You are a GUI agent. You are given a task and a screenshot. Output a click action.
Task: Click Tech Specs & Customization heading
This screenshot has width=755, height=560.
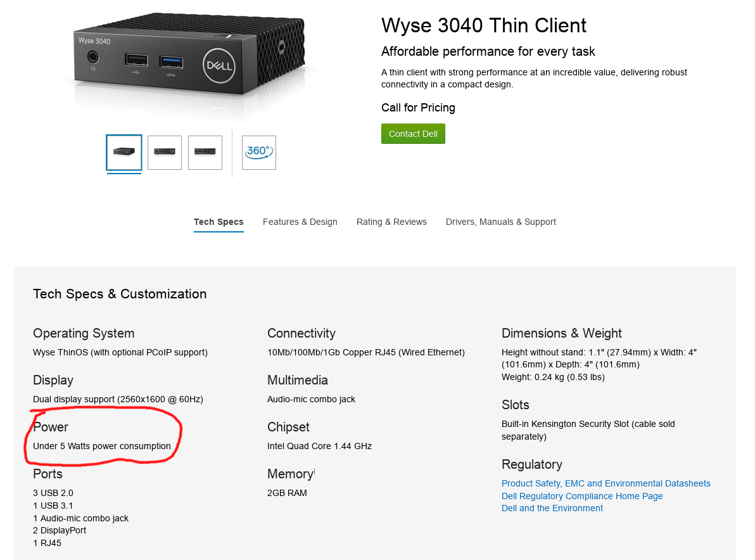tap(120, 294)
